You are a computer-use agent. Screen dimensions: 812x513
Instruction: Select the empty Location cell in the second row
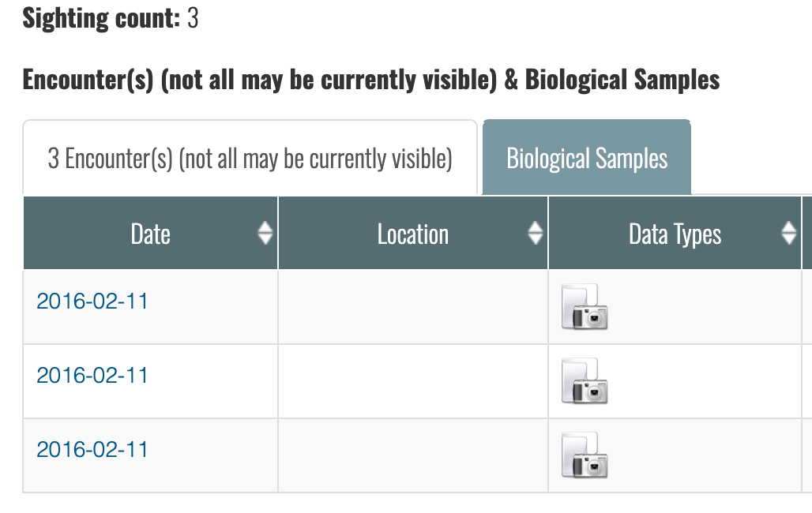[413, 381]
